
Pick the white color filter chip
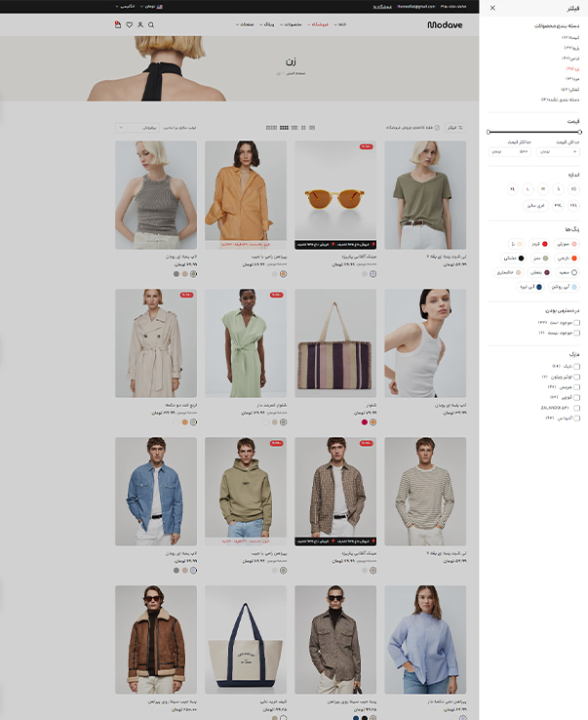(567, 272)
